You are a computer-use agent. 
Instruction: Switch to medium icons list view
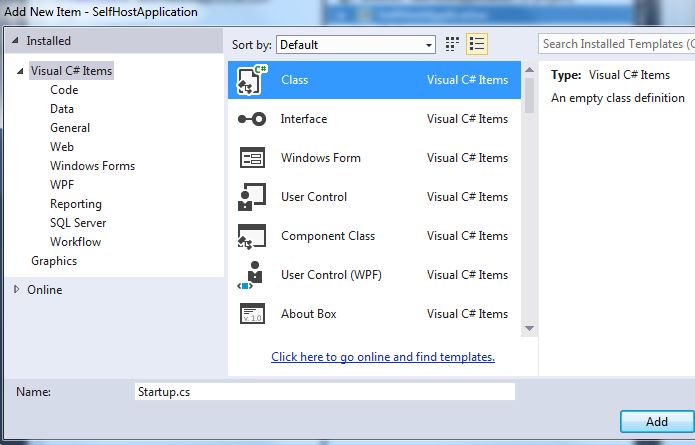(477, 44)
